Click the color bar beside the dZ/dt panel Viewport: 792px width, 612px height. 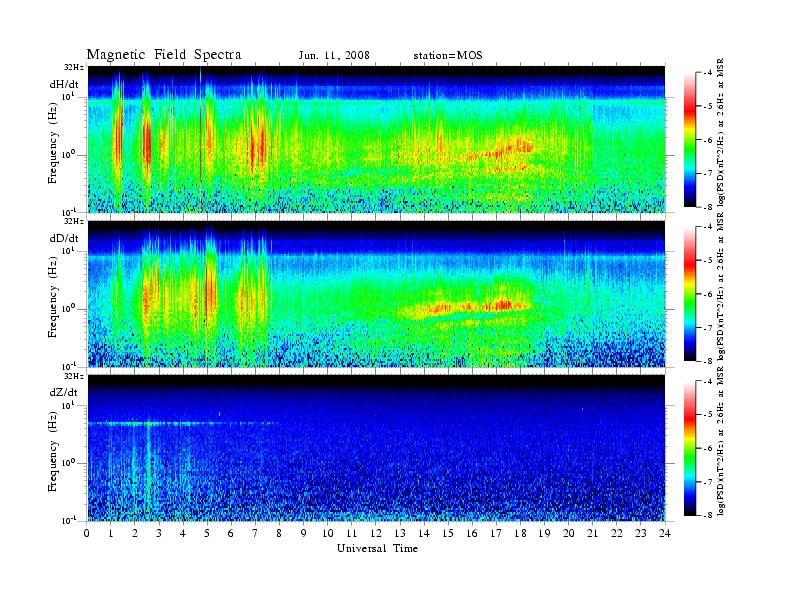(x=689, y=448)
